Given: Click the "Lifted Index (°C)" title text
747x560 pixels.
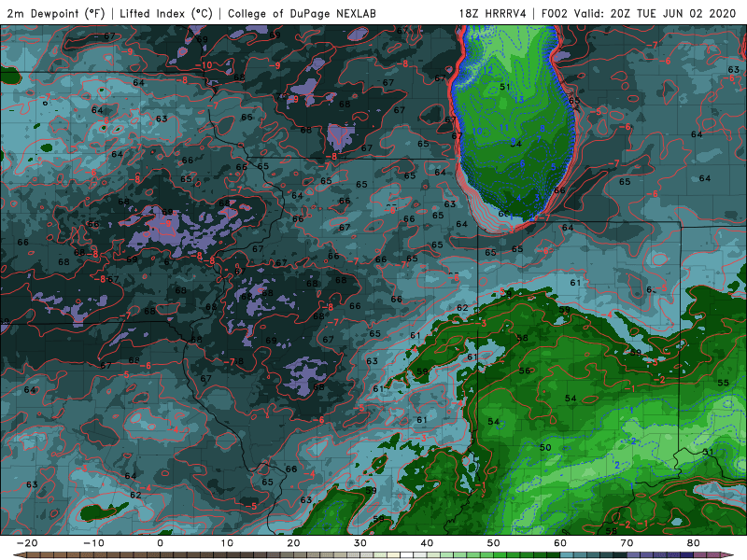Looking at the screenshot, I should click(x=166, y=13).
